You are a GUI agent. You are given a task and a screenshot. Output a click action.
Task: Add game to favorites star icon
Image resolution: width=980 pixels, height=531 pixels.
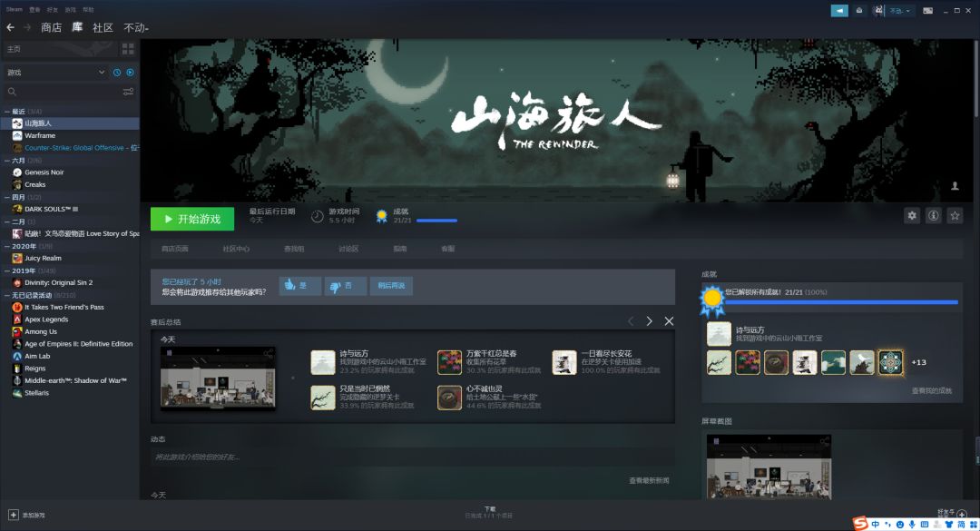955,216
